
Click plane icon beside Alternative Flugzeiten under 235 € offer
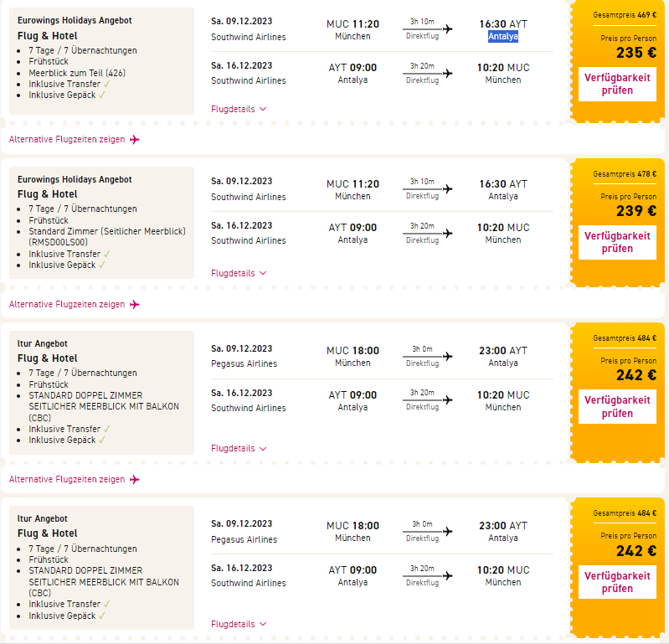point(135,139)
